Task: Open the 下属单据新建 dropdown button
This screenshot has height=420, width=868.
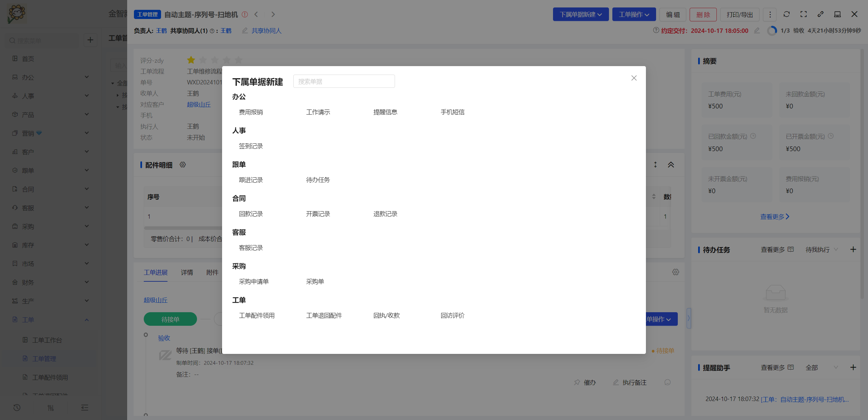Action: click(x=580, y=14)
